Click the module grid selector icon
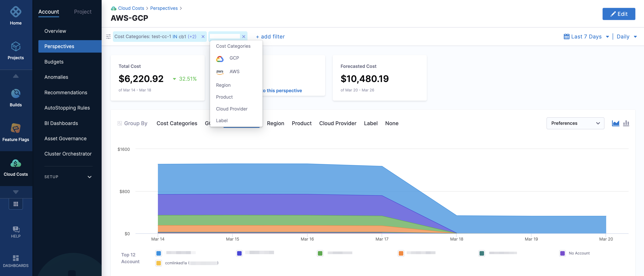 [16, 204]
